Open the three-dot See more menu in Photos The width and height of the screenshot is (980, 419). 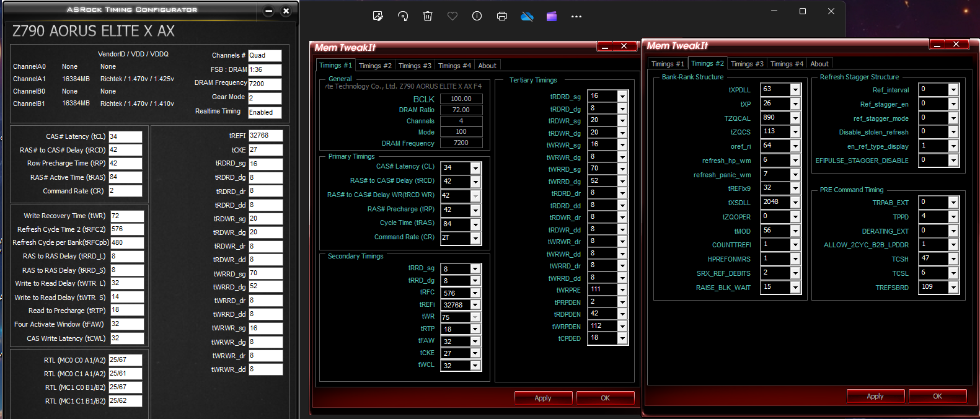coord(576,17)
